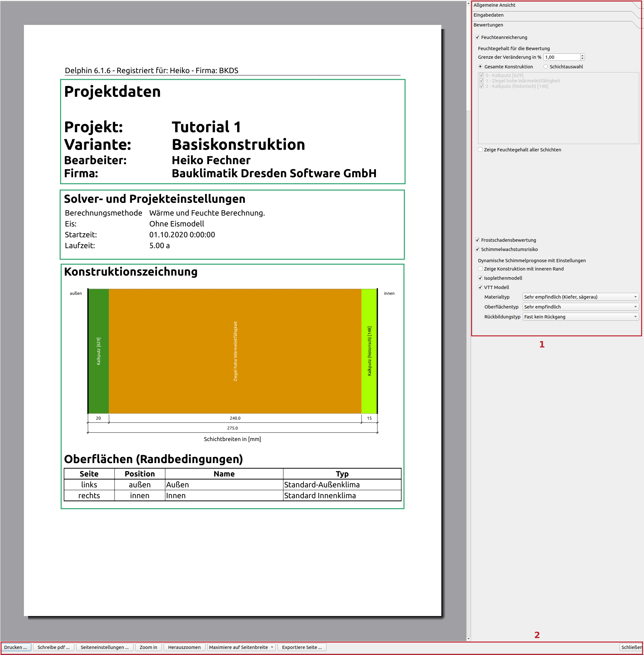Click the Grenze der Veränderung value field

(561, 57)
